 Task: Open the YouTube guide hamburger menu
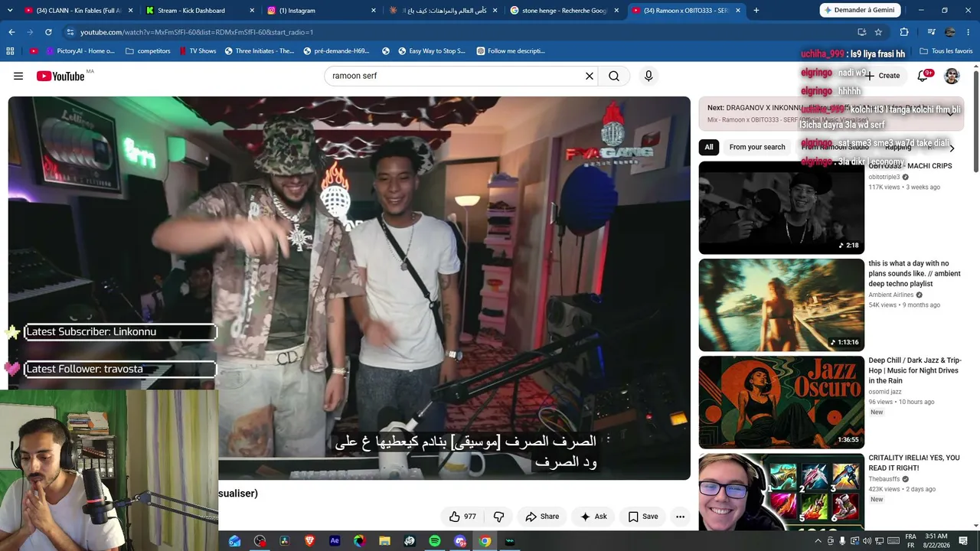(x=18, y=76)
